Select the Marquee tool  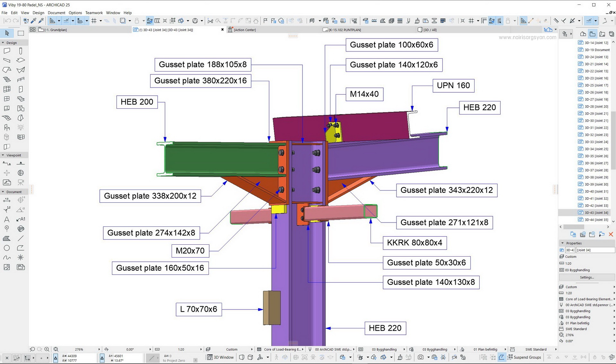click(x=21, y=33)
